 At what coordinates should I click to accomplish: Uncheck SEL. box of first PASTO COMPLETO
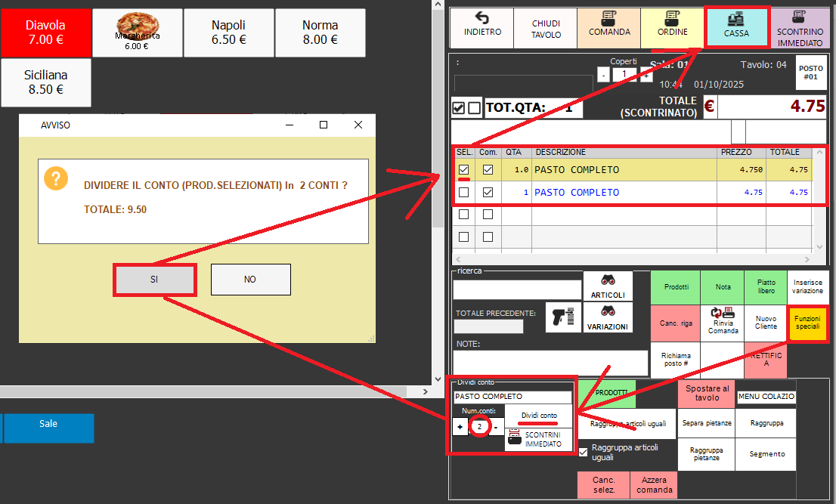[x=463, y=170]
